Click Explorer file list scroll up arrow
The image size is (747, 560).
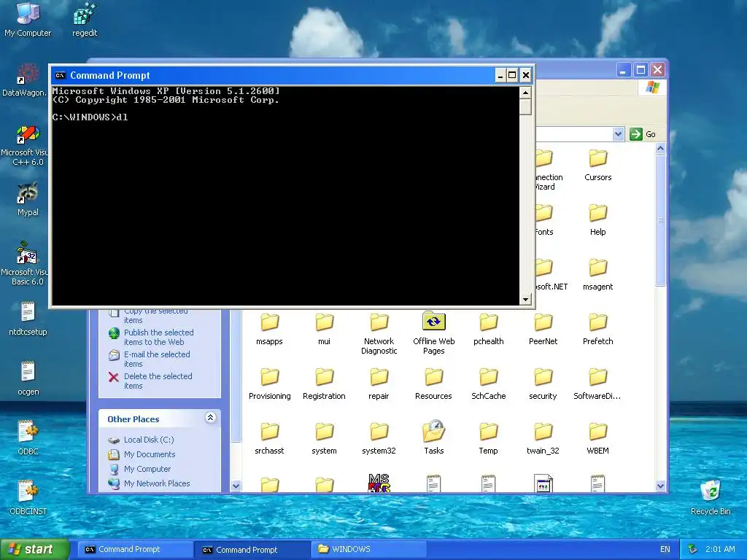click(x=660, y=149)
